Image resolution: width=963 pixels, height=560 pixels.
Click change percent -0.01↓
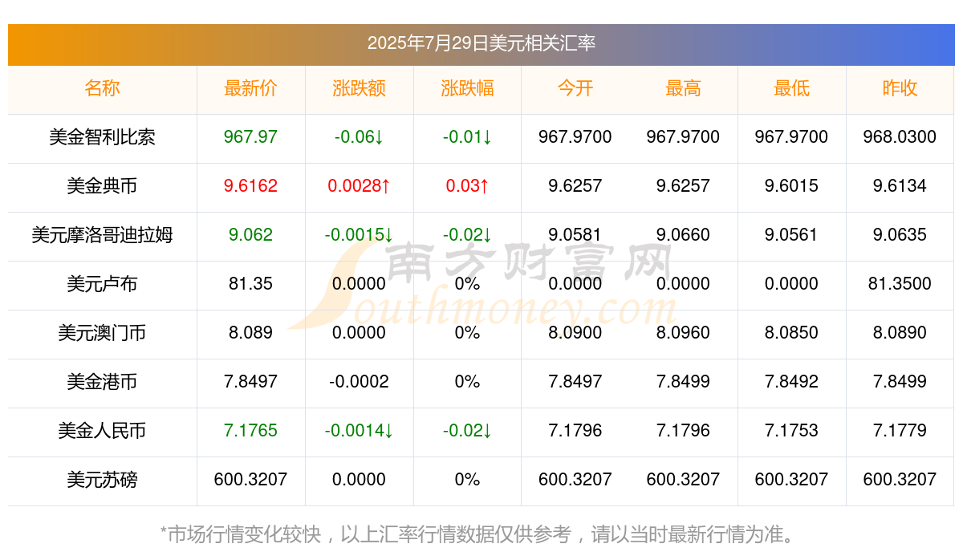467,137
